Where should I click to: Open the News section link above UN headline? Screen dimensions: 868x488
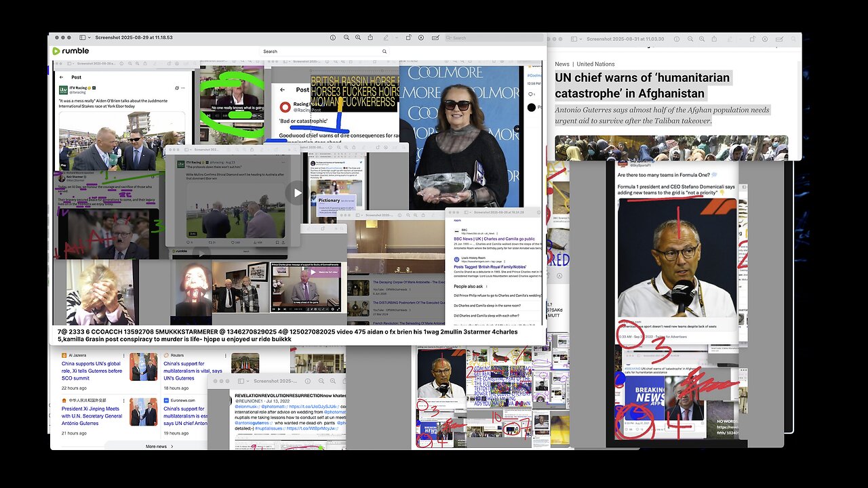(562, 64)
